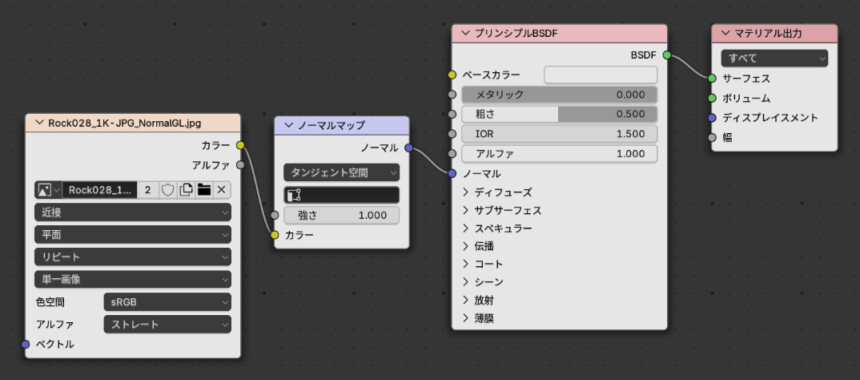Expand 伝播 panel

(466, 246)
